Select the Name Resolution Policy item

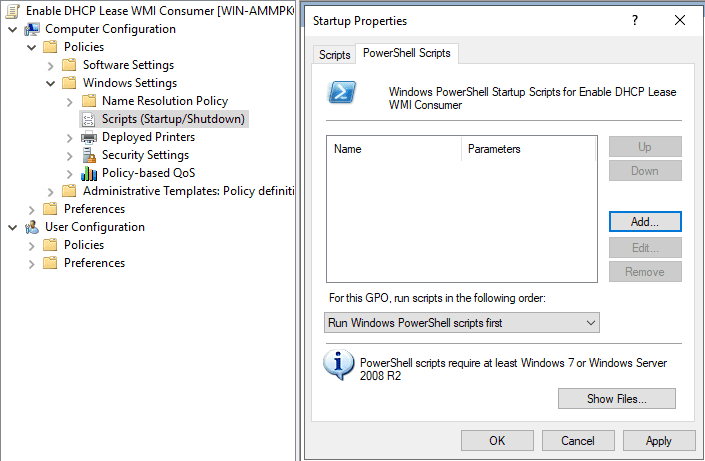point(165,101)
